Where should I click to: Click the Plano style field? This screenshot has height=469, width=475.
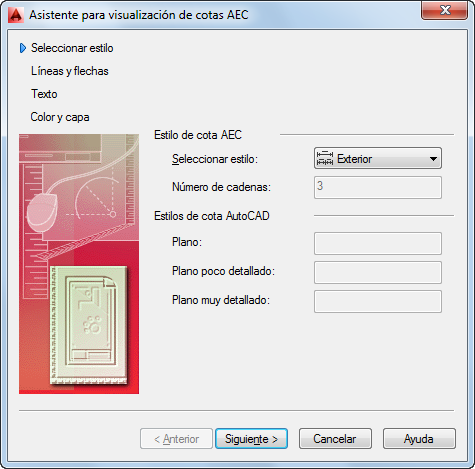(378, 244)
